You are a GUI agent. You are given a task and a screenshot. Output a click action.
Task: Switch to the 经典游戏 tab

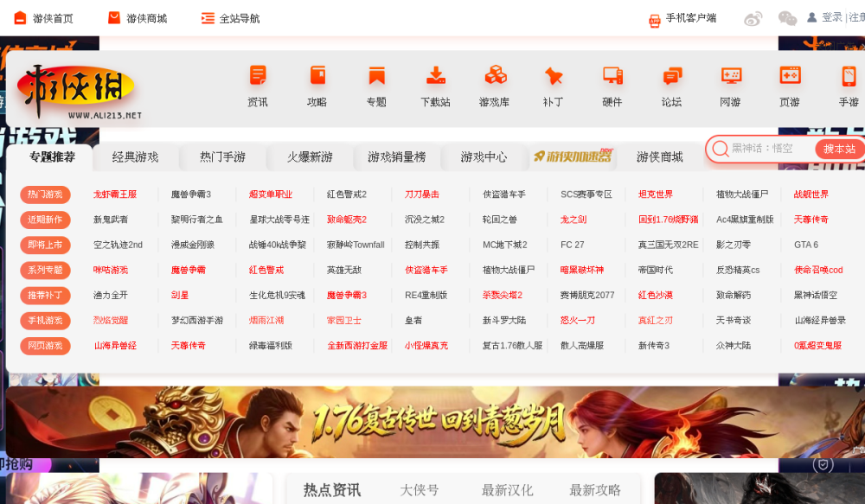[x=135, y=157]
